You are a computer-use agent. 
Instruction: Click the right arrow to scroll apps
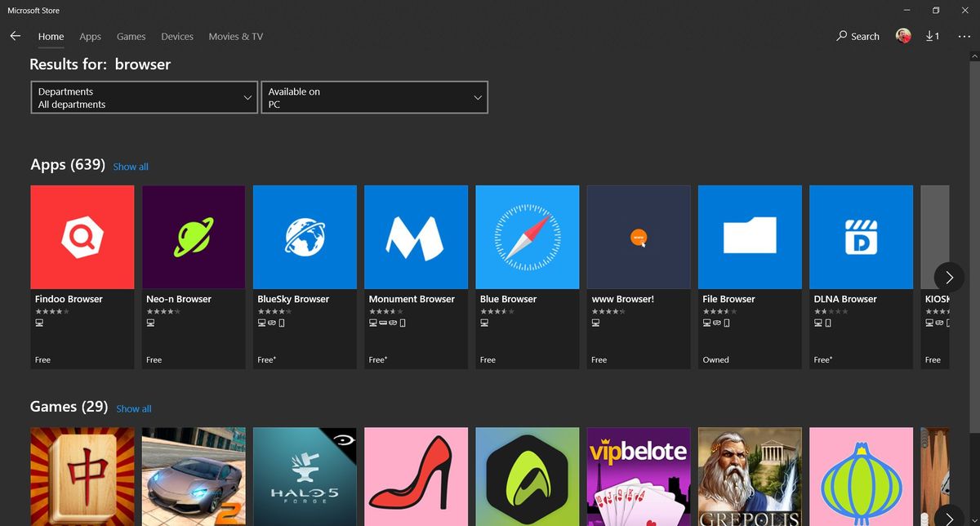[x=949, y=277]
